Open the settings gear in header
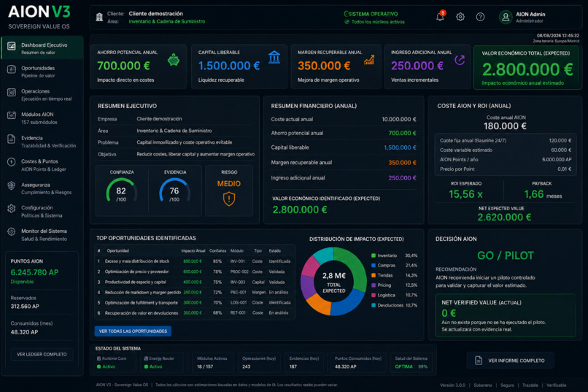Image resolution: width=588 pixels, height=392 pixels. pos(460,17)
